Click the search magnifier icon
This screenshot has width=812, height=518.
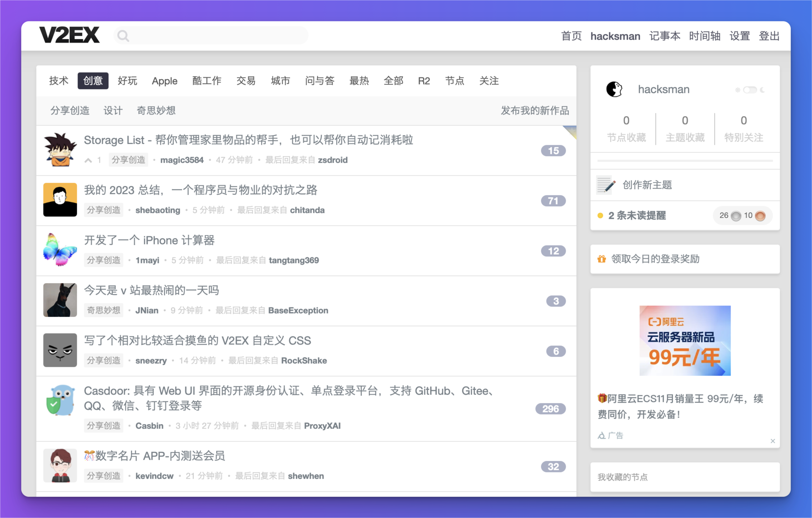click(x=123, y=36)
